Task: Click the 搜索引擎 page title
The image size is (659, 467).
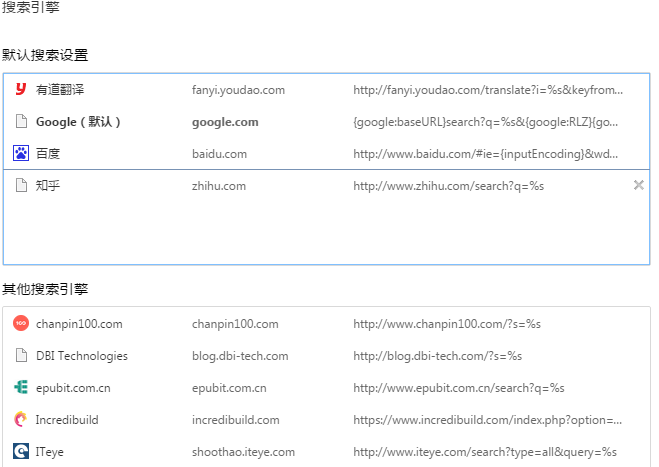Action: 31,7
